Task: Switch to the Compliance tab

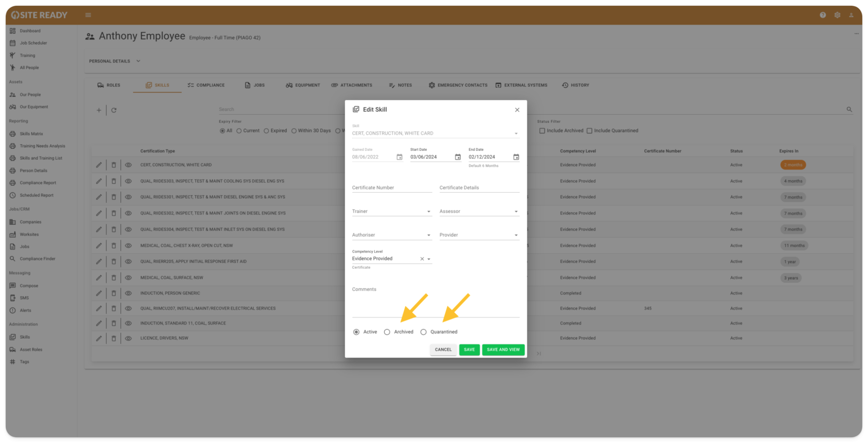Action: point(206,85)
